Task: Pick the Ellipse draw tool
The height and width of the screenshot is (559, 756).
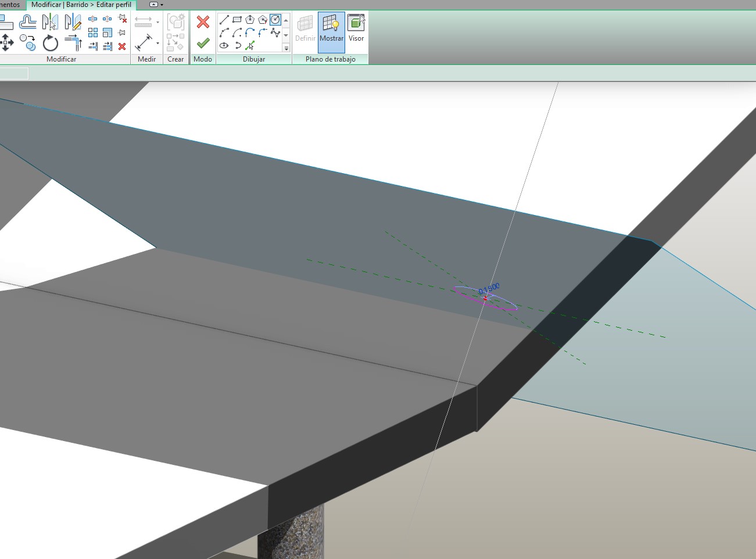Action: coord(224,45)
